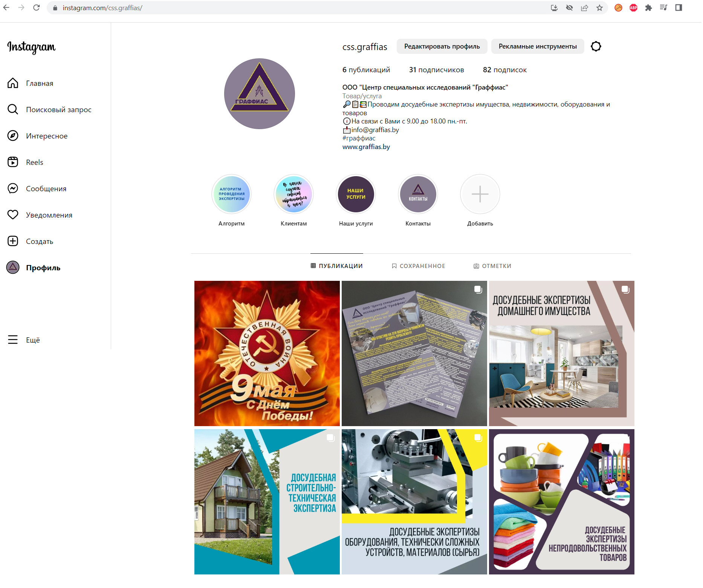
Task: Bookmark this page with star icon
Action: point(599,8)
